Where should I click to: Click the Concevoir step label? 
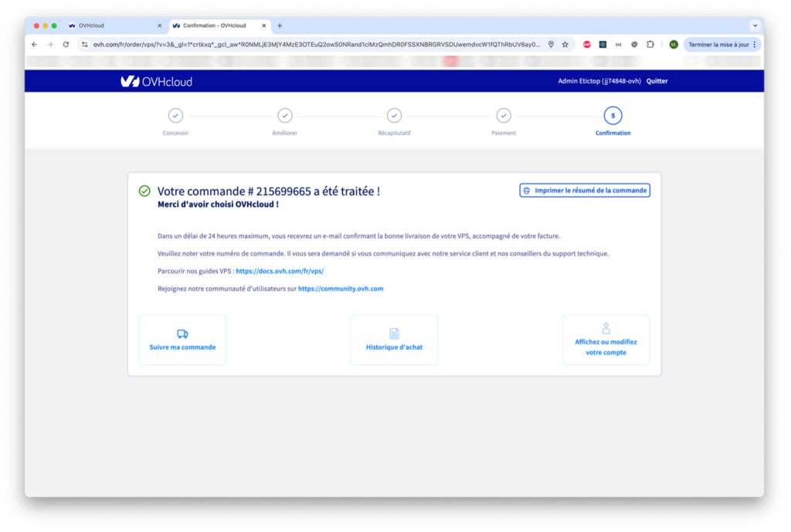pos(175,133)
